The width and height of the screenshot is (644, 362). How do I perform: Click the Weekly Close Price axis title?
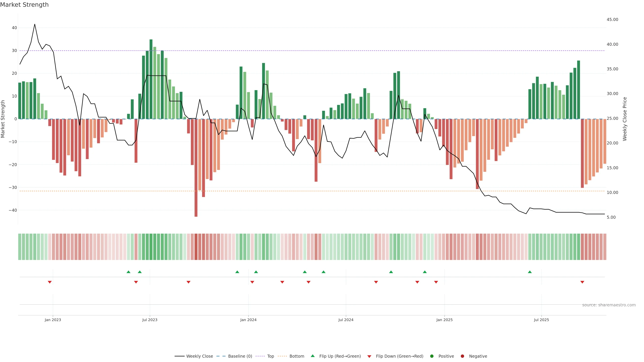click(625, 119)
